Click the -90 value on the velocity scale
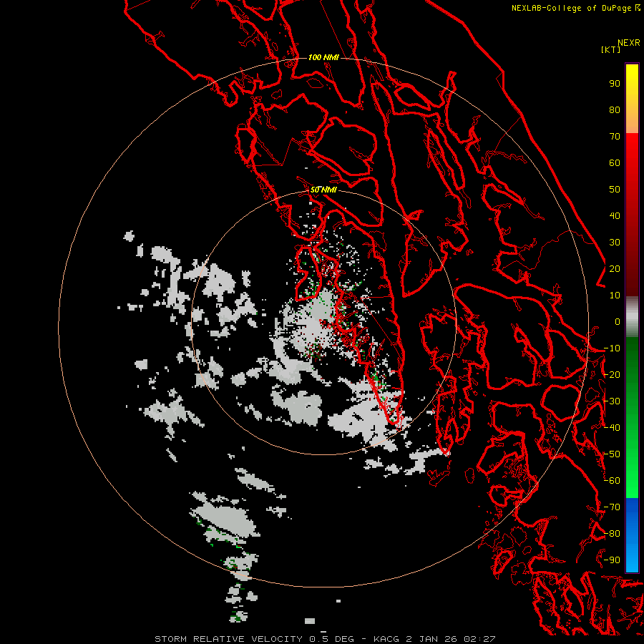 pos(612,560)
